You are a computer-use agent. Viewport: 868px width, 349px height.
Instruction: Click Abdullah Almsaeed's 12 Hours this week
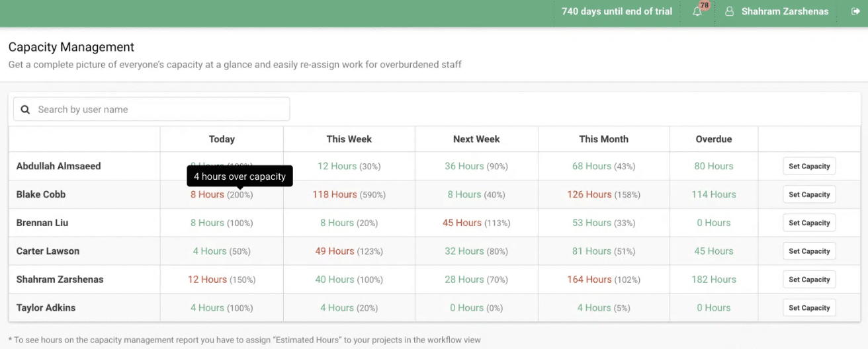tap(349, 166)
